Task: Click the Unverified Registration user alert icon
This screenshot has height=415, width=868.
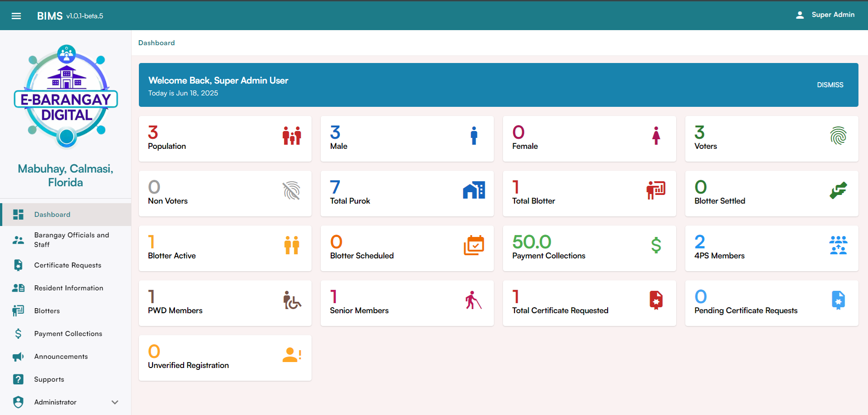Action: [292, 355]
